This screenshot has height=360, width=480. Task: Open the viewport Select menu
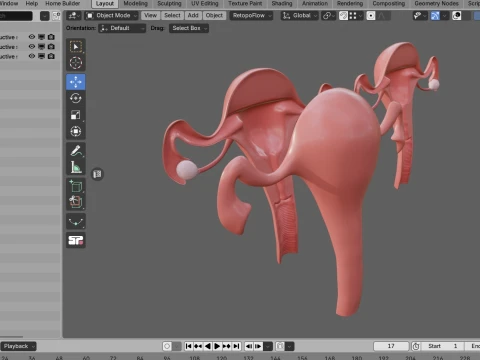(172, 16)
